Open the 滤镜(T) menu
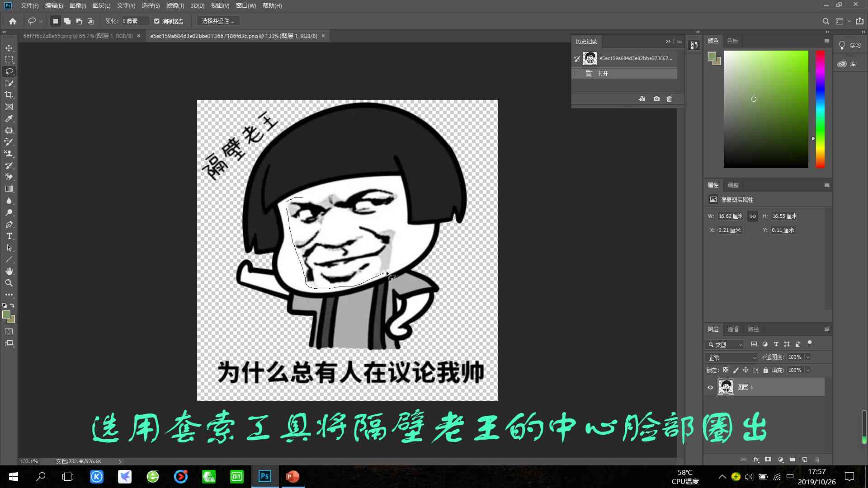This screenshot has width=868, height=488. (175, 5)
